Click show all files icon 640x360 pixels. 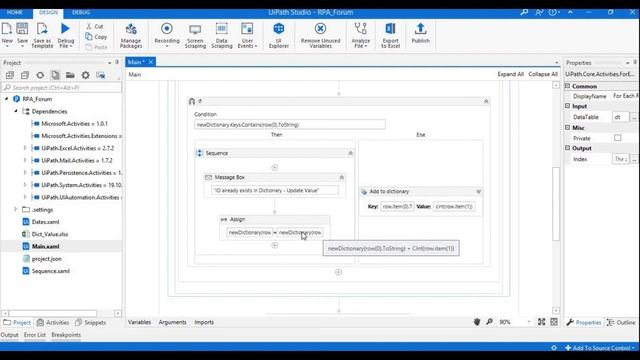(x=55, y=75)
